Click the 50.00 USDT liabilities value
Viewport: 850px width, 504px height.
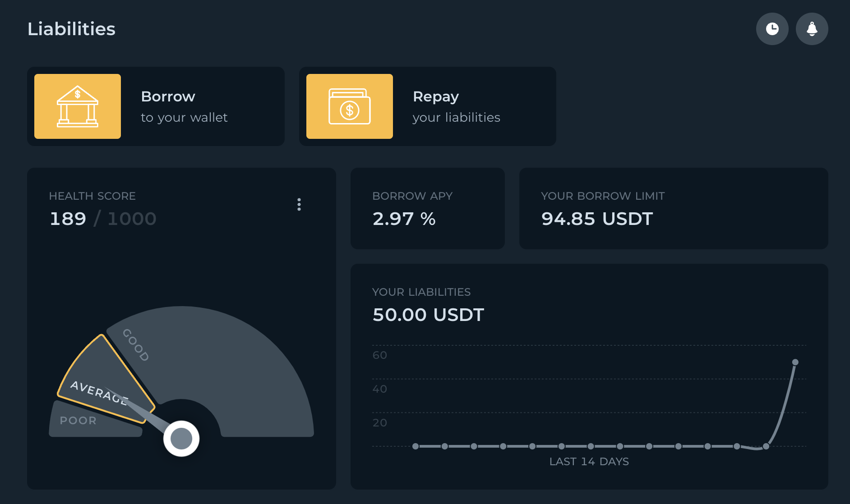[x=428, y=315]
